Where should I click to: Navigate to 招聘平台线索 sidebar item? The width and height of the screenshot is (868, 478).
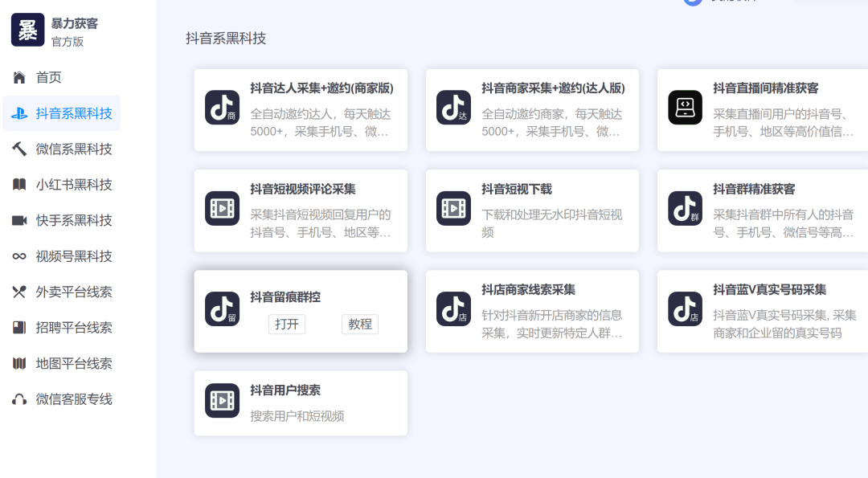tap(73, 328)
